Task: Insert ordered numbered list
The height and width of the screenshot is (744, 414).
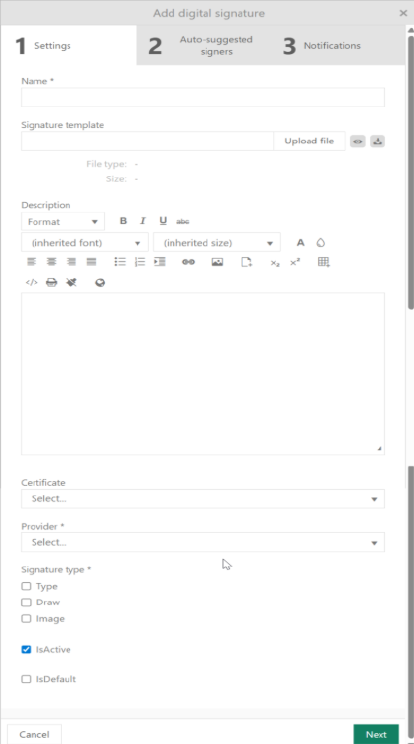Action: click(x=140, y=261)
